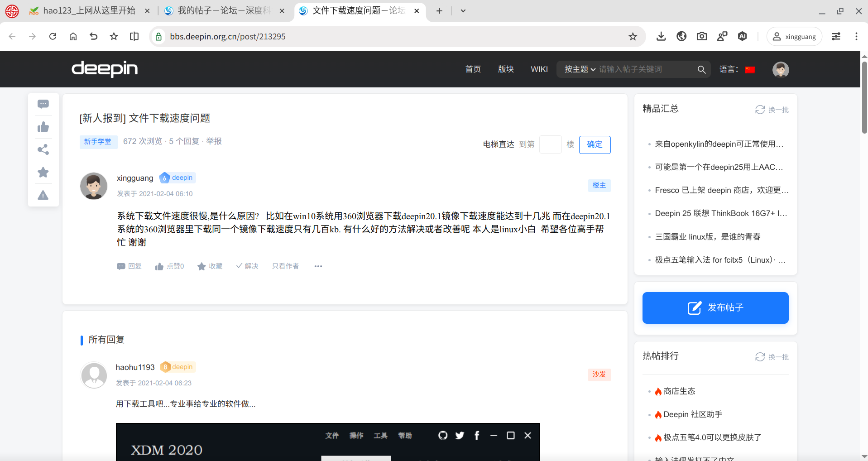Open user avatar menu in forum header
Image resolution: width=868 pixels, height=461 pixels.
click(781, 69)
